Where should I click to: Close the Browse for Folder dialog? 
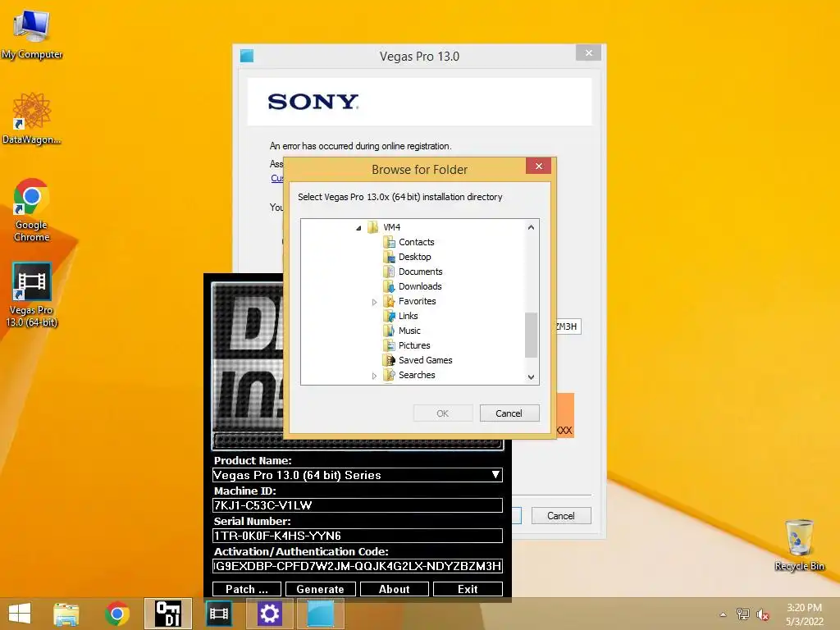[538, 166]
